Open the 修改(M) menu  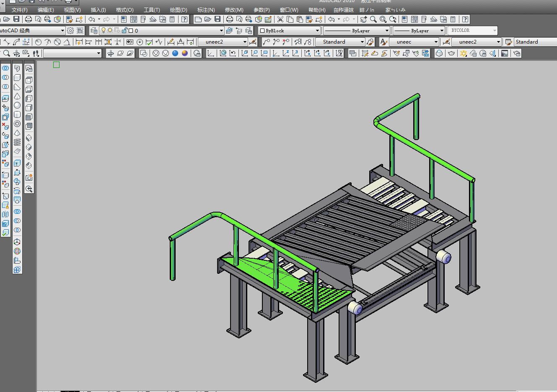(234, 10)
